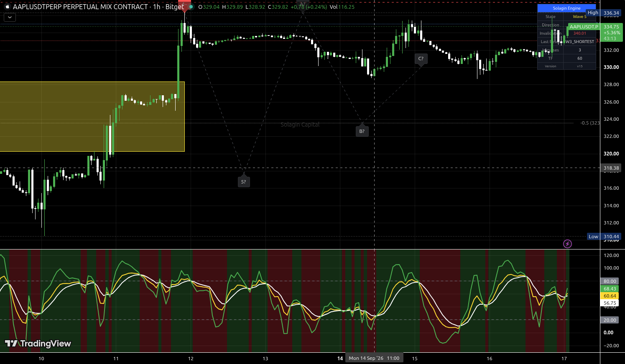The width and height of the screenshot is (625, 364).
Task: Click the TF value 60 cell
Action: tap(579, 58)
